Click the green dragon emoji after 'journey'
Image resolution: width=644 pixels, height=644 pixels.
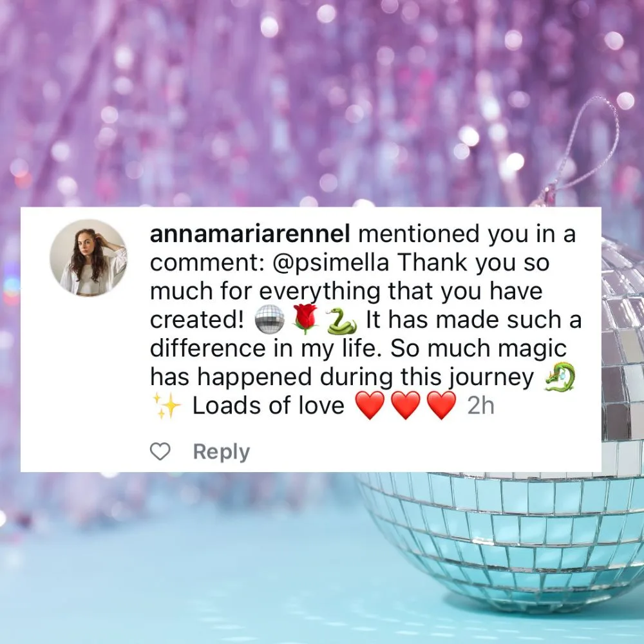tap(560, 377)
